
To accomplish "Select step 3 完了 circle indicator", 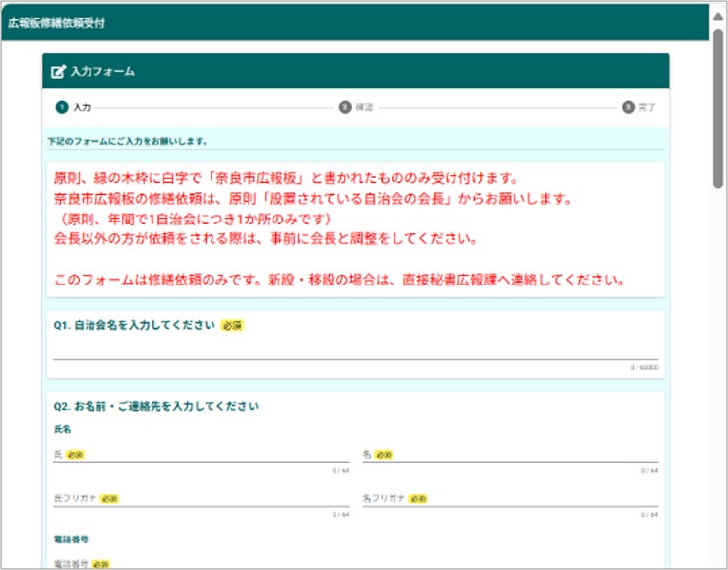I will [x=628, y=107].
